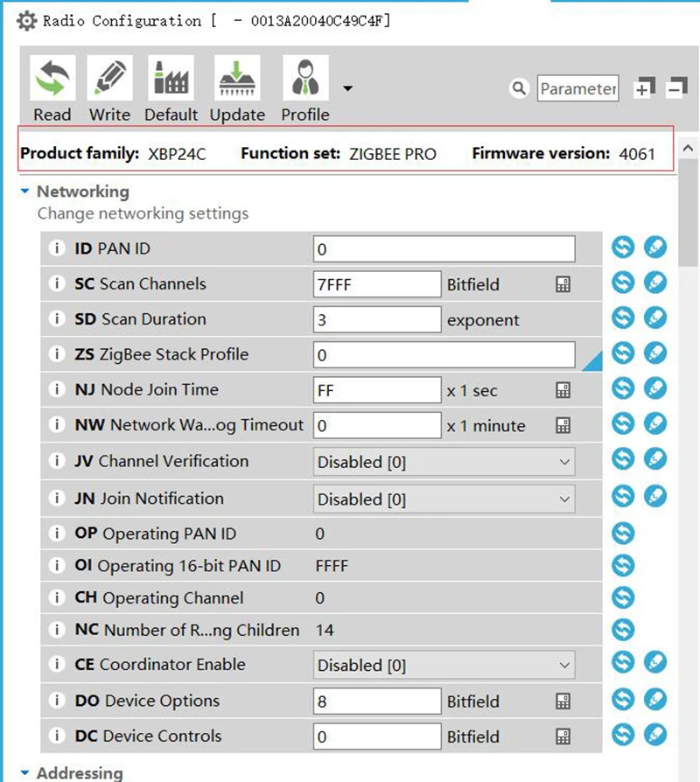
Task: Click the DO Device Options value field
Action: 377,702
